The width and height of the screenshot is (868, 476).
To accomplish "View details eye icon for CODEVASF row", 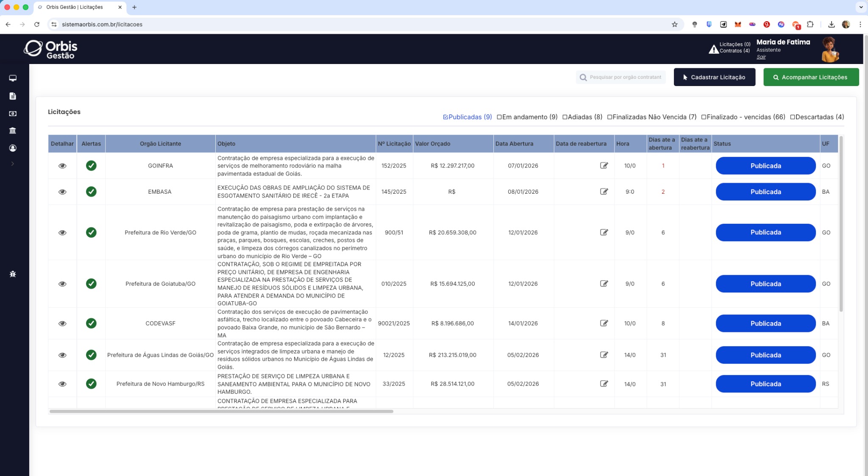I will pos(62,323).
